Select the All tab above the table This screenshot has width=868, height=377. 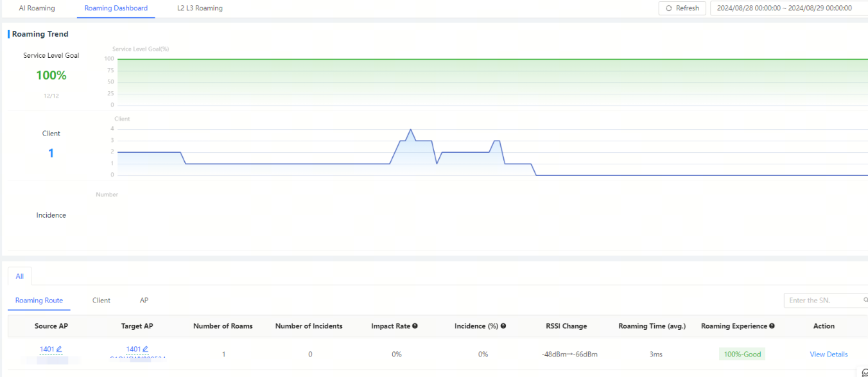[x=20, y=276]
